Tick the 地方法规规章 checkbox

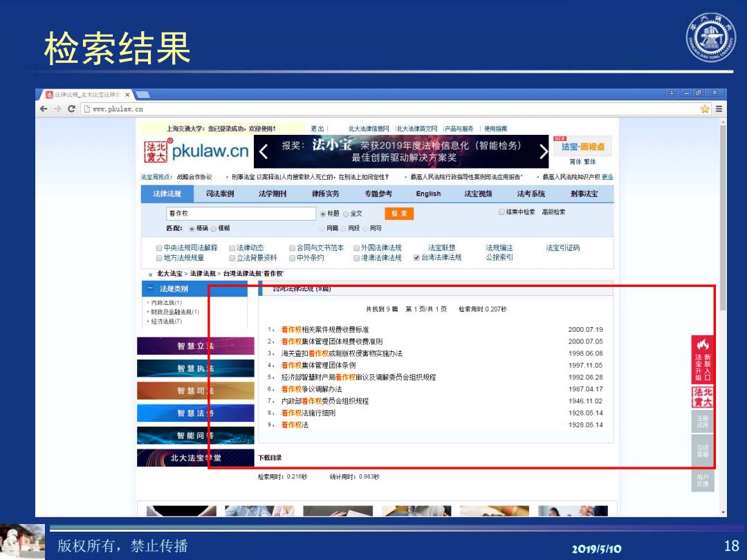(x=159, y=258)
